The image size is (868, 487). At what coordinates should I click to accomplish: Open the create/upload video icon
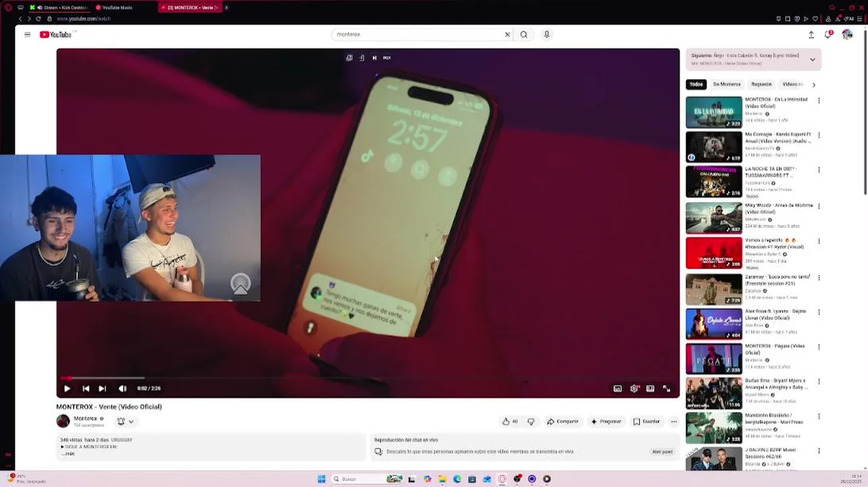click(x=811, y=34)
